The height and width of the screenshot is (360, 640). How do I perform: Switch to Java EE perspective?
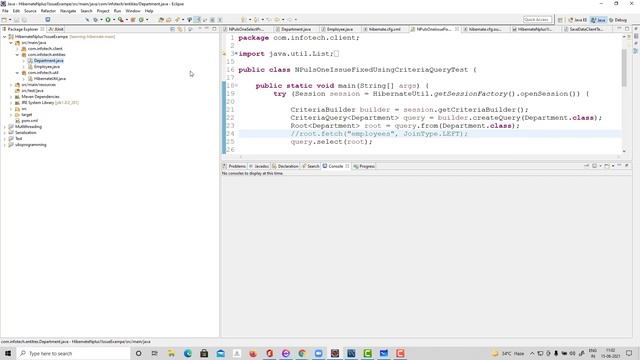pos(578,20)
